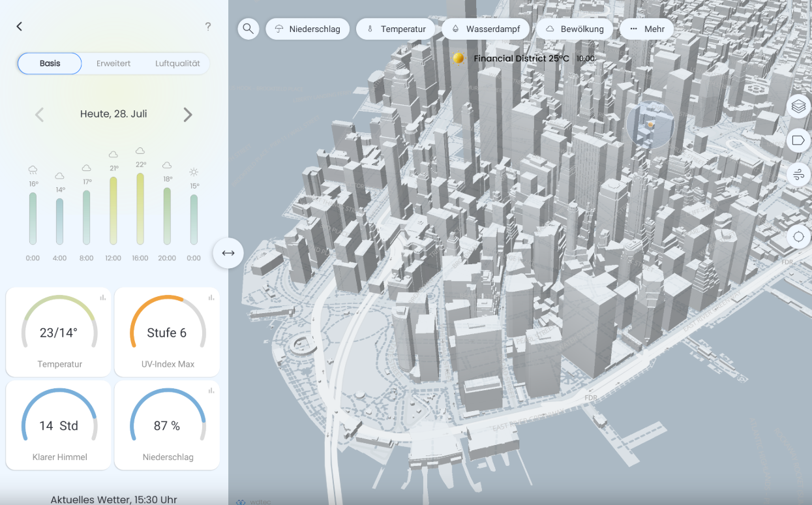Screen dimensions: 812x505
Task: Click the back arrow in the weather panel
Action: click(x=20, y=26)
